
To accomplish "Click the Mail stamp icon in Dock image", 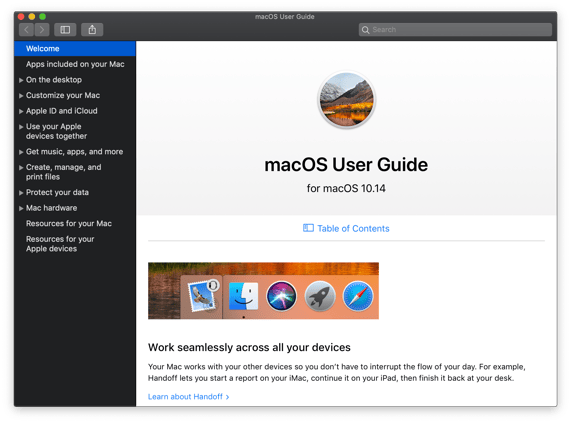I will coord(202,296).
